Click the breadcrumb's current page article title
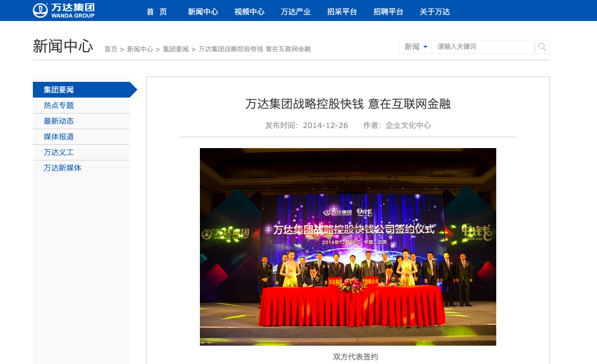The width and height of the screenshot is (597, 364). tap(255, 49)
